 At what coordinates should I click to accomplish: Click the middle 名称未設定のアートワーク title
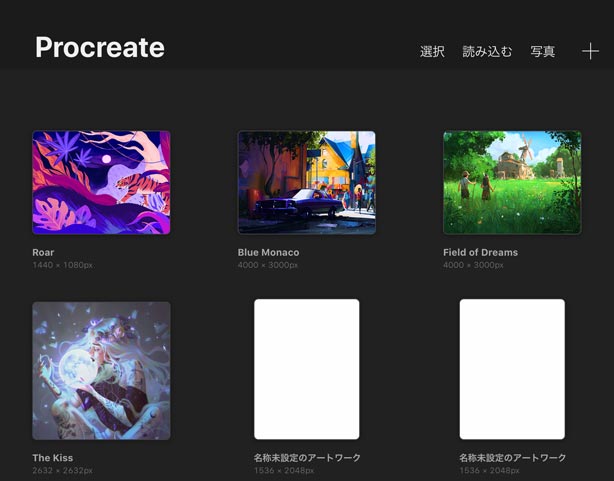[x=307, y=457]
